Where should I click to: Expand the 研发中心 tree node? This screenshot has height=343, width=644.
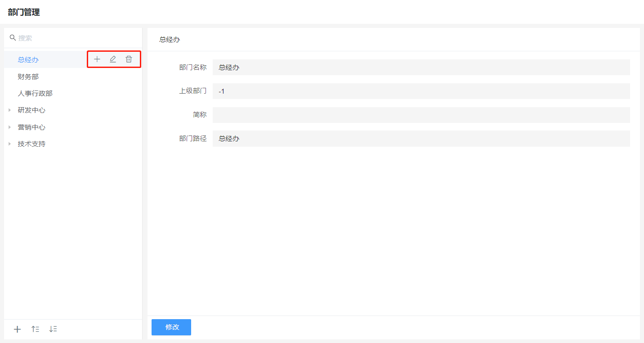pos(9,110)
